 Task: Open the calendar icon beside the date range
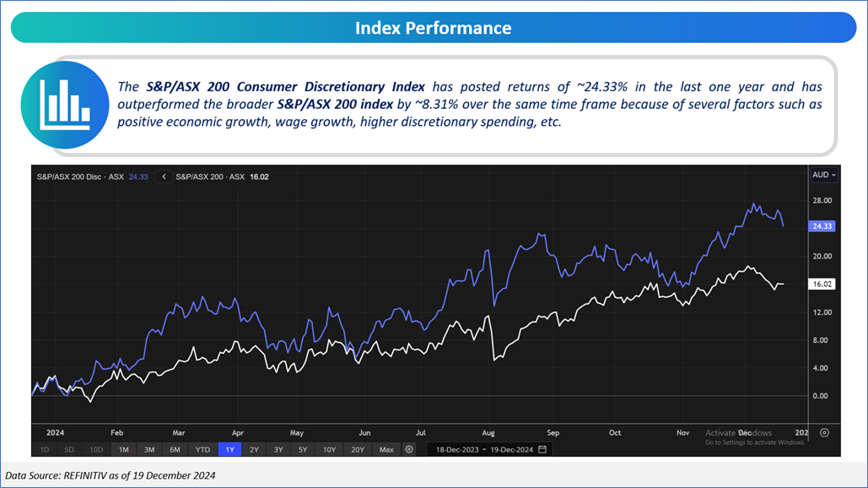(542, 449)
